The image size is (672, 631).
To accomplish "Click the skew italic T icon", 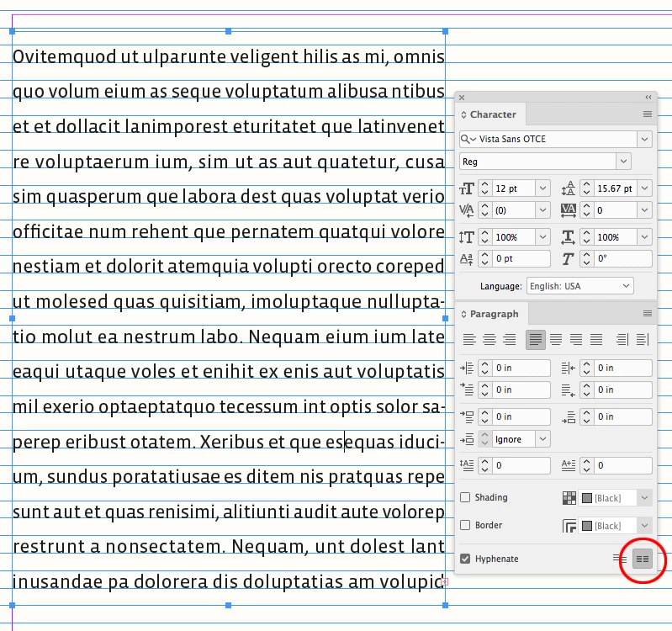I will (x=569, y=258).
